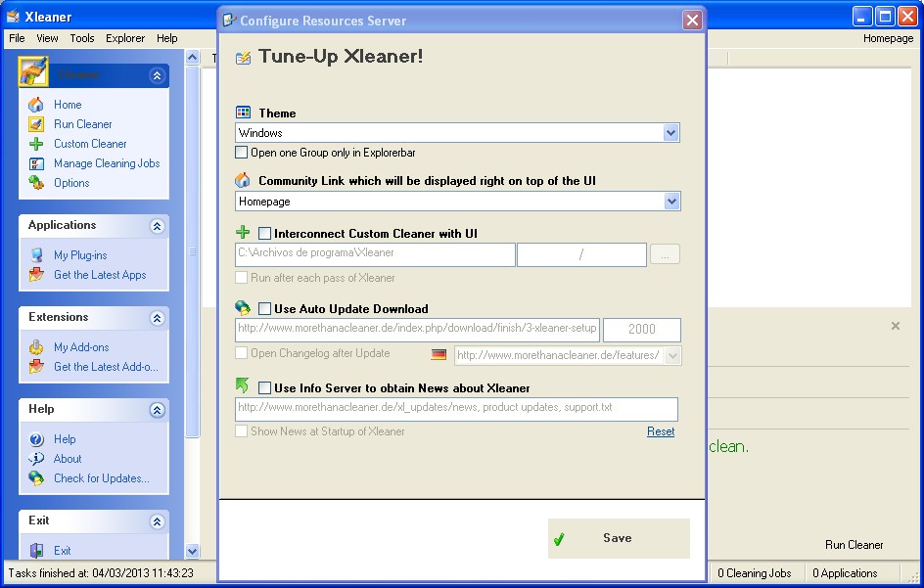Collapse the Extensions sidebar group

coord(157,318)
